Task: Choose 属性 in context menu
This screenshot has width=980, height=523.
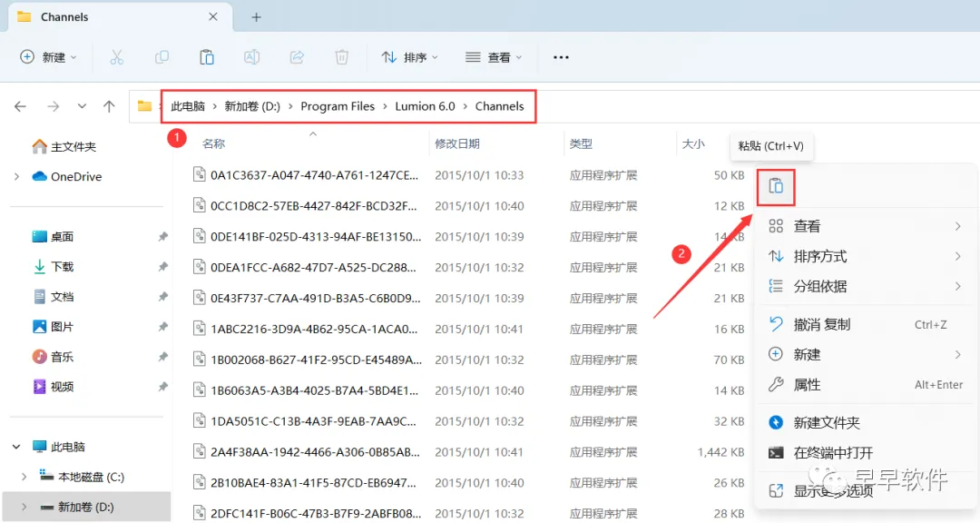Action: pyautogui.click(x=866, y=385)
